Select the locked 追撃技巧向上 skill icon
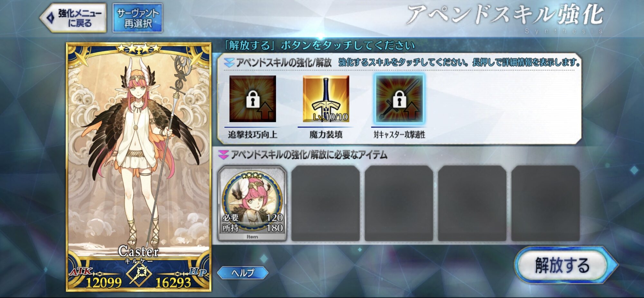Image resolution: width=644 pixels, height=298 pixels. click(x=252, y=99)
